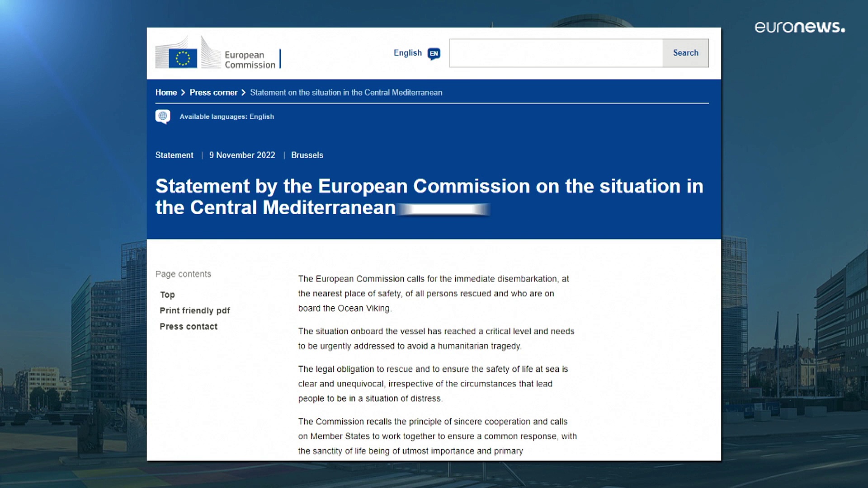Click the globe available-languages icon

pyautogui.click(x=163, y=117)
